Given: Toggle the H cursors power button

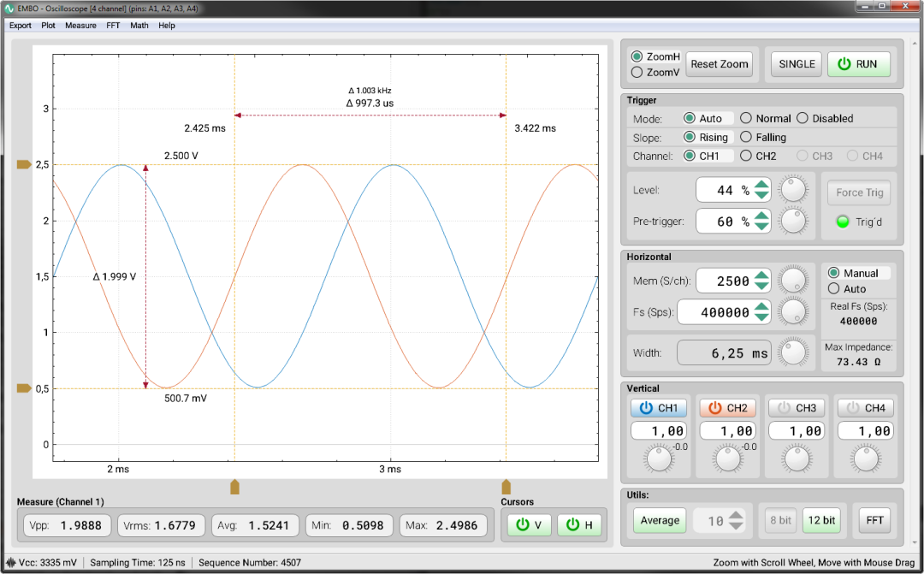Looking at the screenshot, I should 579,524.
